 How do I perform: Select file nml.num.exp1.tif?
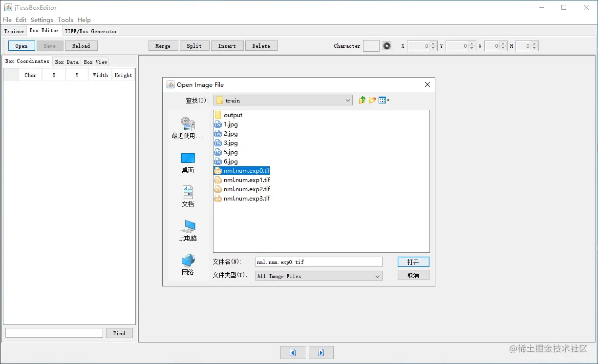[x=242, y=180]
